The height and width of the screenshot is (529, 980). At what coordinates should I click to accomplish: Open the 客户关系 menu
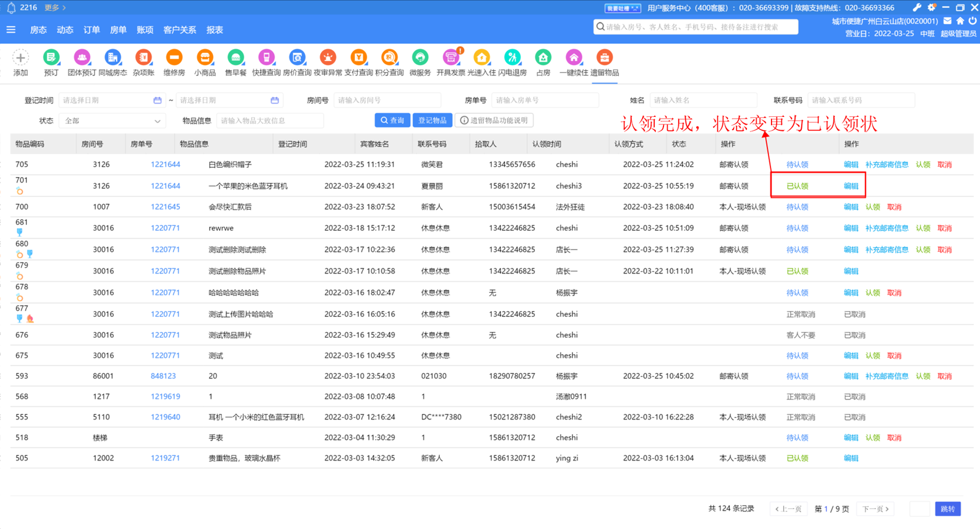pyautogui.click(x=179, y=30)
